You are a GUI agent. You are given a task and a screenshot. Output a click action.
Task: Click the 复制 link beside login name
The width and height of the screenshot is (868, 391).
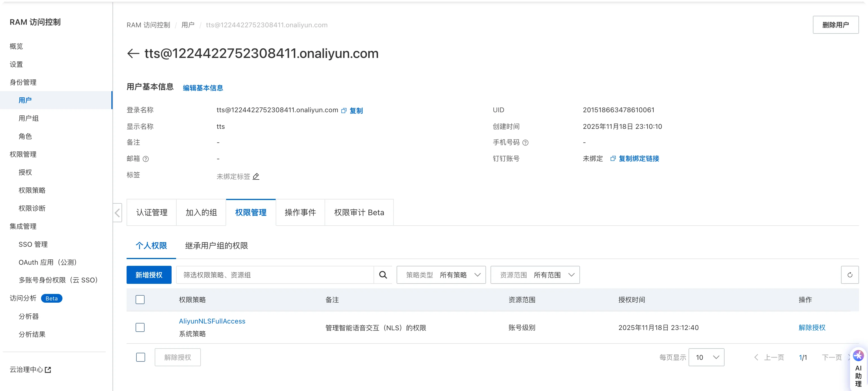click(x=356, y=111)
